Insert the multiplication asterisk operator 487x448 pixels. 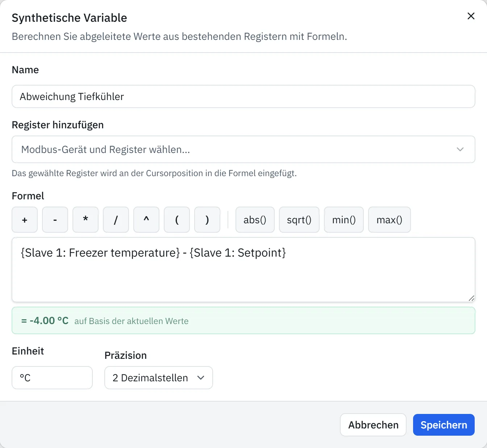tap(86, 220)
